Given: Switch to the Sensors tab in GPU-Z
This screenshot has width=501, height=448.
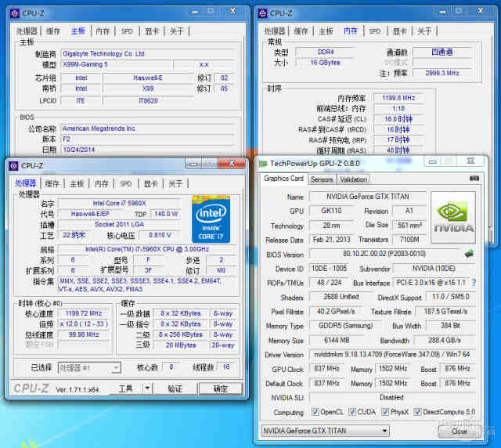Looking at the screenshot, I should (x=322, y=179).
